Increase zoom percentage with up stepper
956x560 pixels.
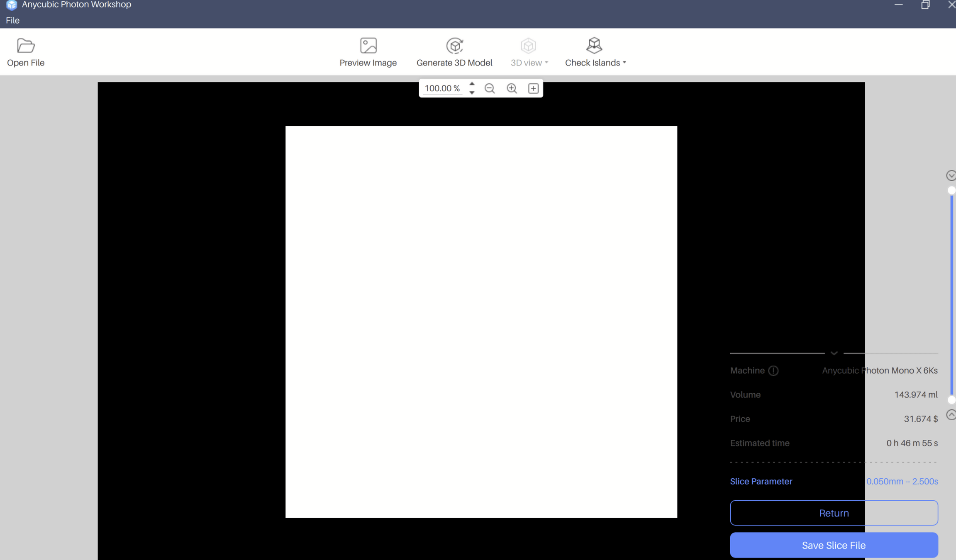(x=472, y=84)
